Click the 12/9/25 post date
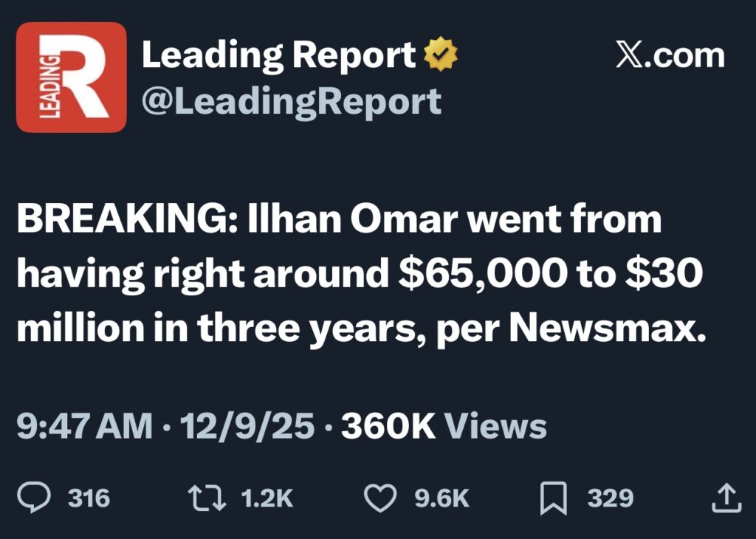Screen dimensions: 756x539 (x=246, y=427)
